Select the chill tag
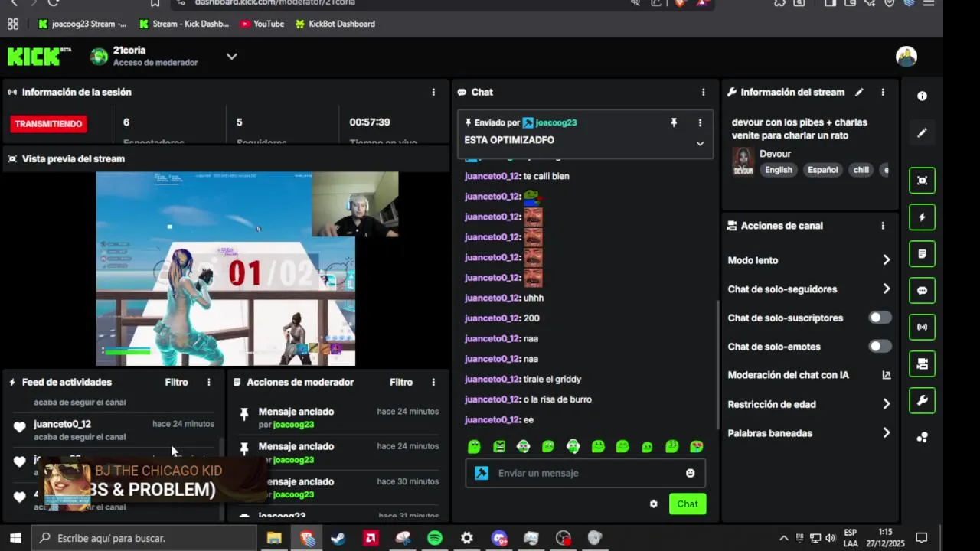980x551 pixels. (x=861, y=170)
